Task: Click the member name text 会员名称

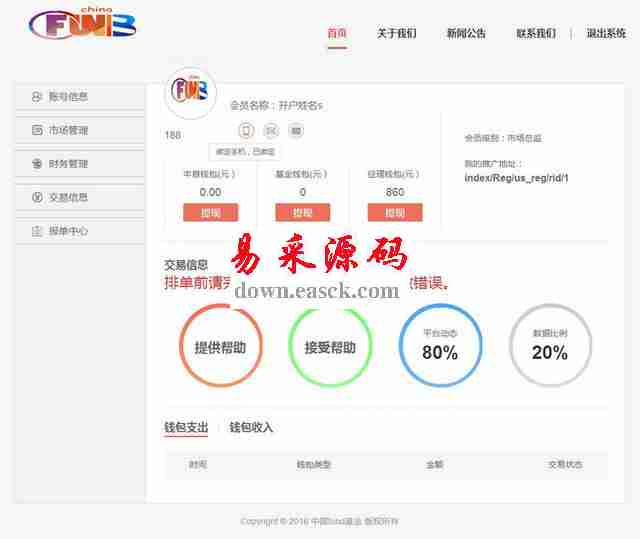Action: coord(276,106)
